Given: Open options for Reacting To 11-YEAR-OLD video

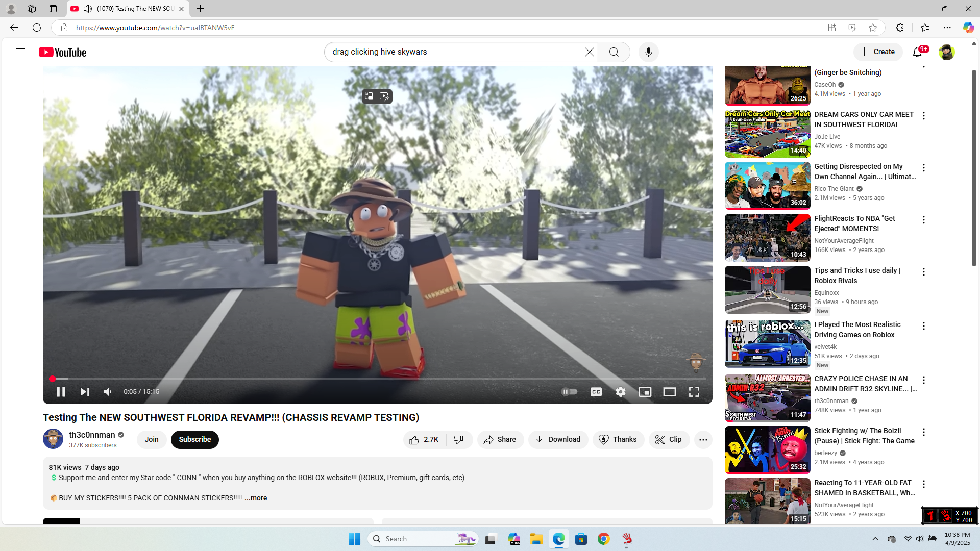Looking at the screenshot, I should coord(923,485).
